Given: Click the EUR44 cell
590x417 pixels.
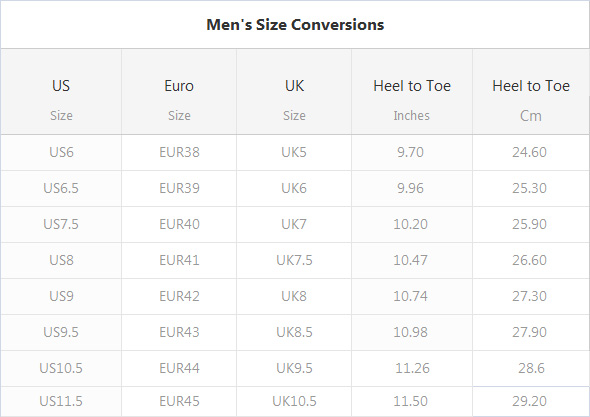Looking at the screenshot, I should tap(179, 368).
